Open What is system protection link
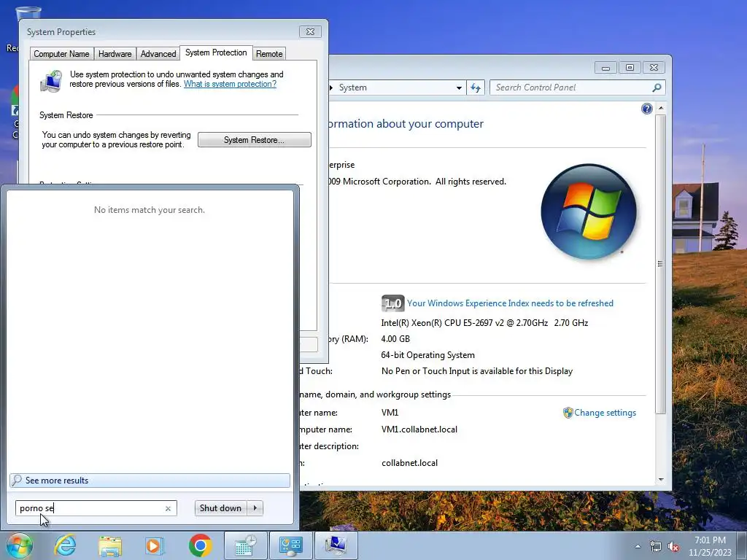 230,84
